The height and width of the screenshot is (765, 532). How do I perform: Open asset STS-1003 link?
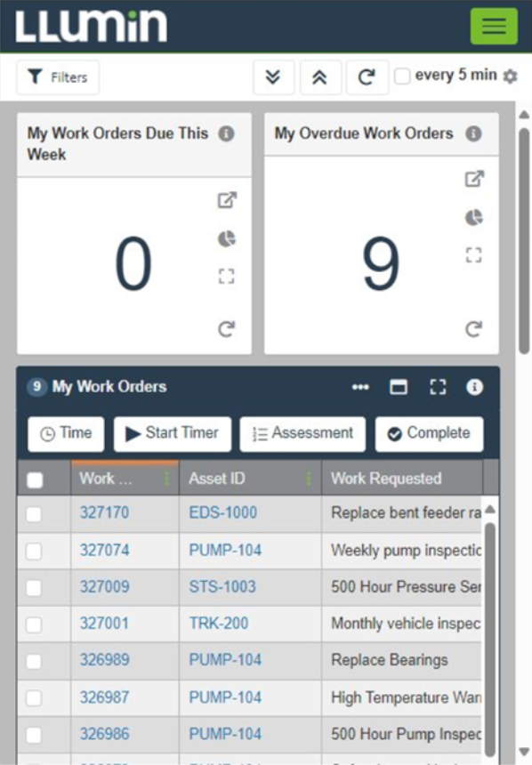(222, 586)
